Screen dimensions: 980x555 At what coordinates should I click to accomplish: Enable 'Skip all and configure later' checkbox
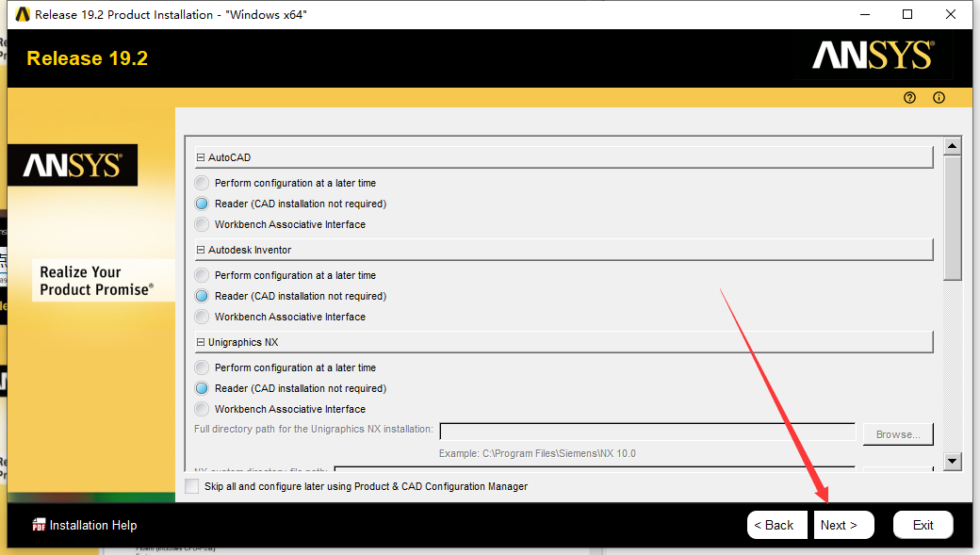click(192, 486)
